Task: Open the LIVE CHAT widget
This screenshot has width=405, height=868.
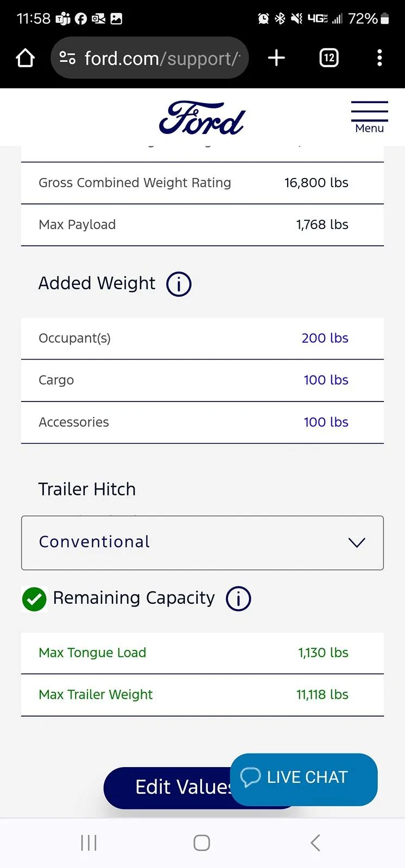Action: point(303,778)
